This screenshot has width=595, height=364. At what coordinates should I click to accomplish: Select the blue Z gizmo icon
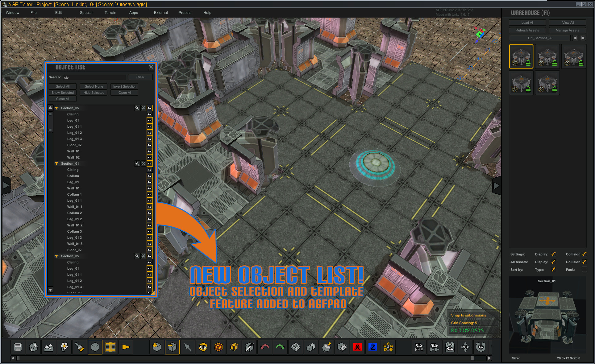[372, 347]
